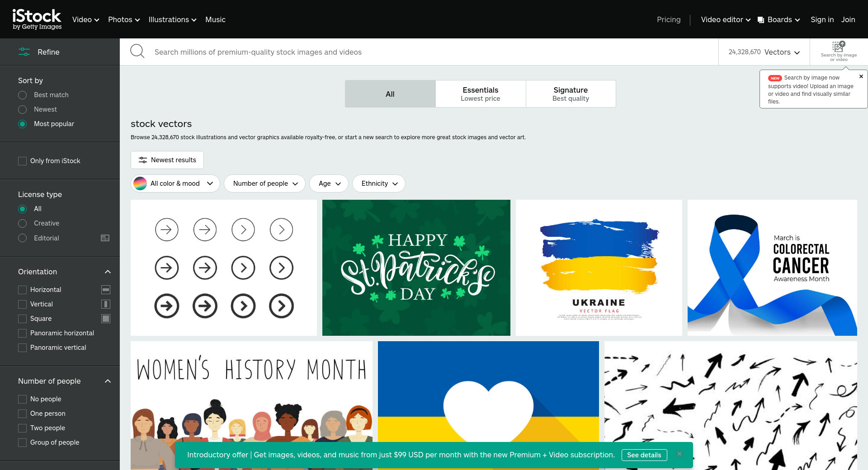Expand the Ethnicity filter dropdown
Image resolution: width=868 pixels, height=470 pixels.
(x=379, y=183)
